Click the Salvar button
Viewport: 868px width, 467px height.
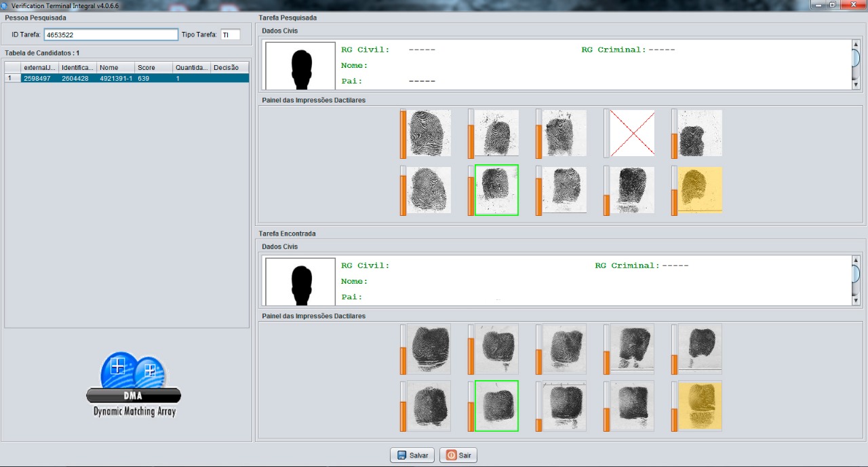click(412, 455)
